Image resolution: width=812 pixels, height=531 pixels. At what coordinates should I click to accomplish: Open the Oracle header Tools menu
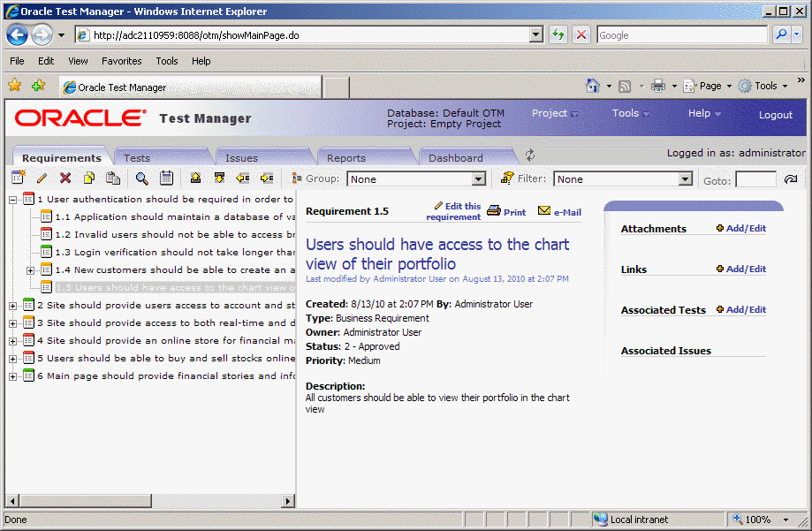pyautogui.click(x=630, y=113)
